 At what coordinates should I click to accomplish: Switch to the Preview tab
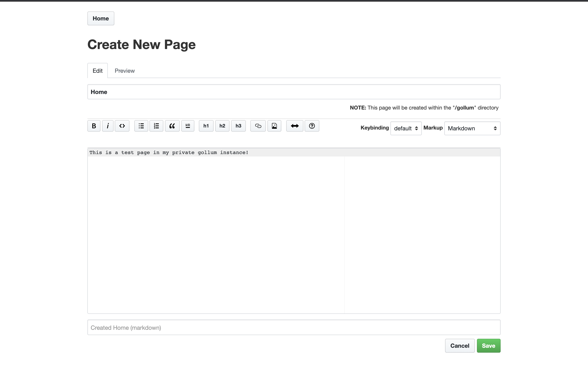point(125,71)
